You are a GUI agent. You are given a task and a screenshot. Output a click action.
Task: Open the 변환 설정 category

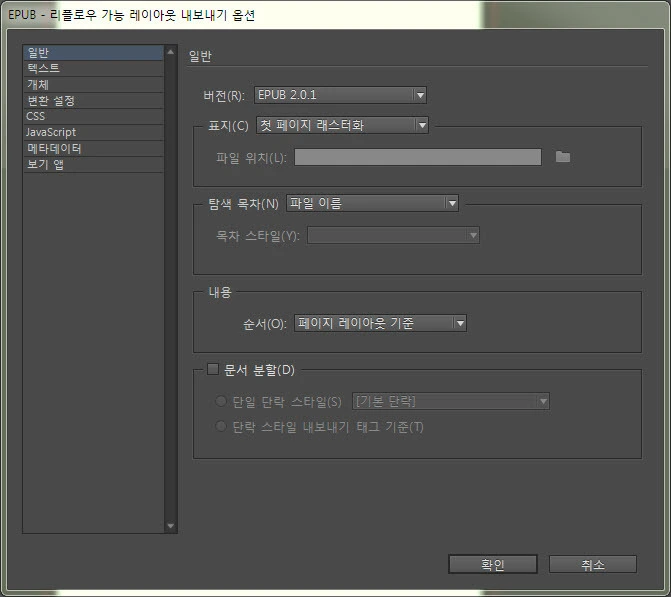coord(93,101)
